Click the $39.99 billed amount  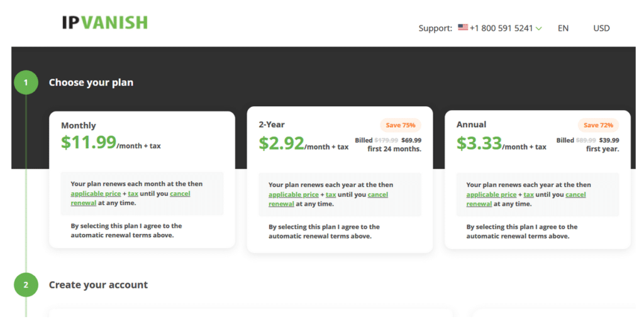[x=609, y=140]
